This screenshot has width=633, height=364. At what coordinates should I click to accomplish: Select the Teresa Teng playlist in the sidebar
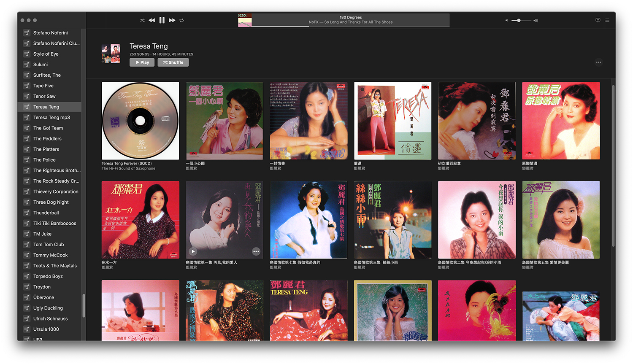[50, 107]
